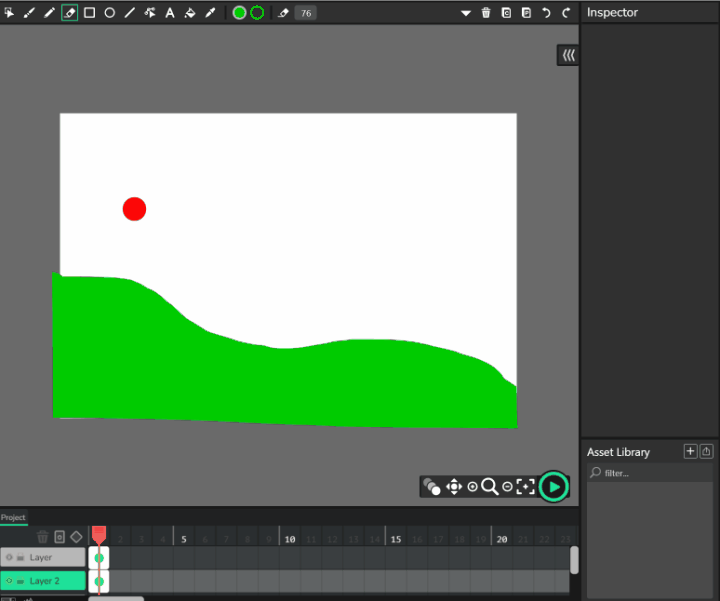This screenshot has width=720, height=601.
Task: Add an asset with the plus button
Action: coord(690,451)
